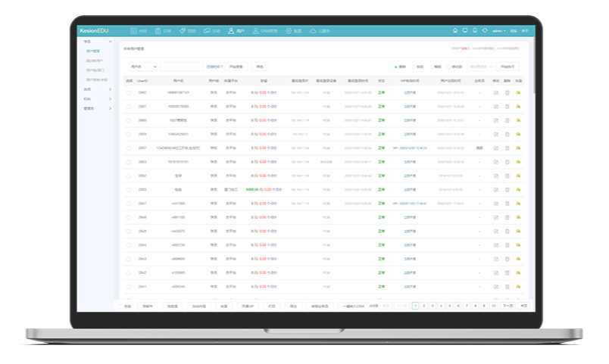Click the yellow icon for user 2860
This screenshot has width=609, height=364.
tap(519, 120)
